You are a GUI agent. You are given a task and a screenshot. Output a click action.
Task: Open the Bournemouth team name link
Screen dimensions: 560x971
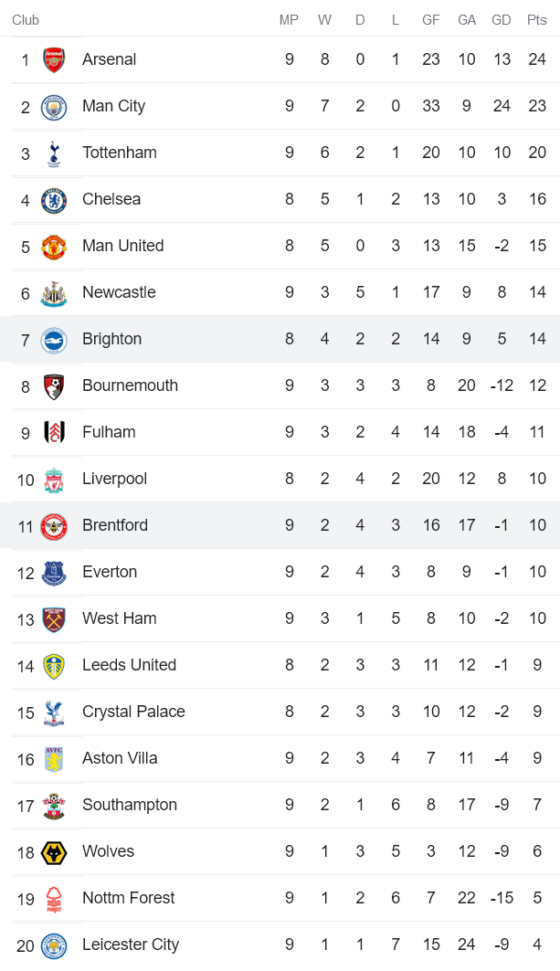(x=130, y=385)
